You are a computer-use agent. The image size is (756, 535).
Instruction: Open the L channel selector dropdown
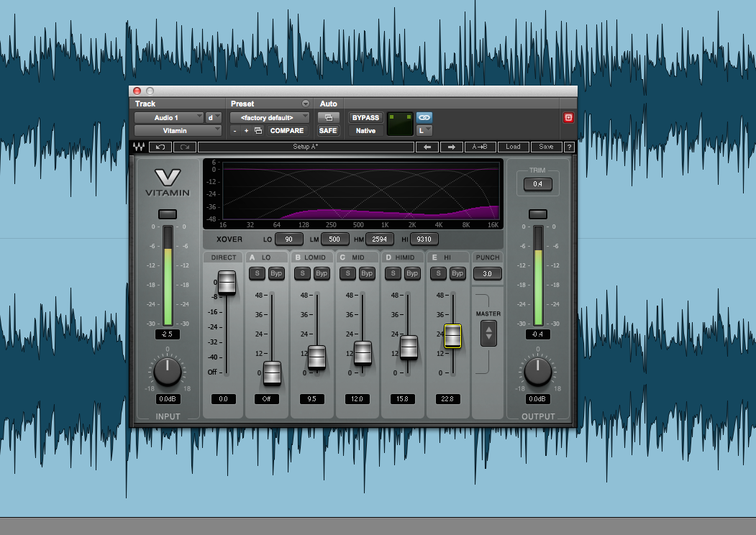[424, 131]
